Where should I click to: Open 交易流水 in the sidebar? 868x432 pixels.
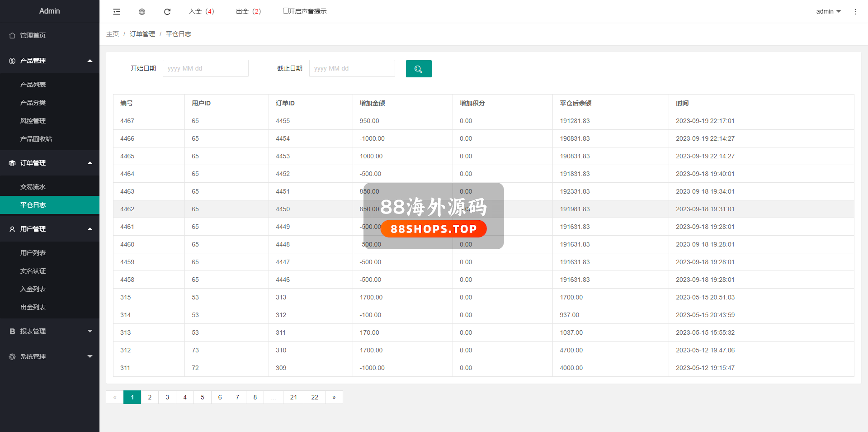point(33,187)
